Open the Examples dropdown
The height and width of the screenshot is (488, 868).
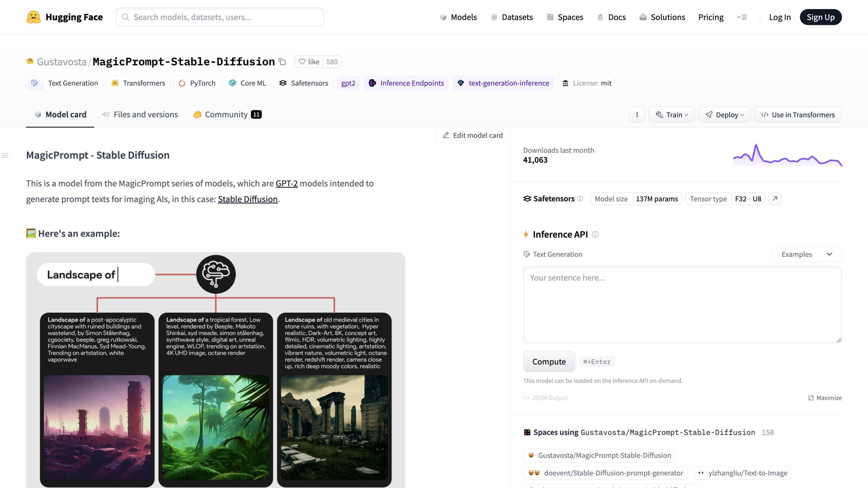[807, 254]
